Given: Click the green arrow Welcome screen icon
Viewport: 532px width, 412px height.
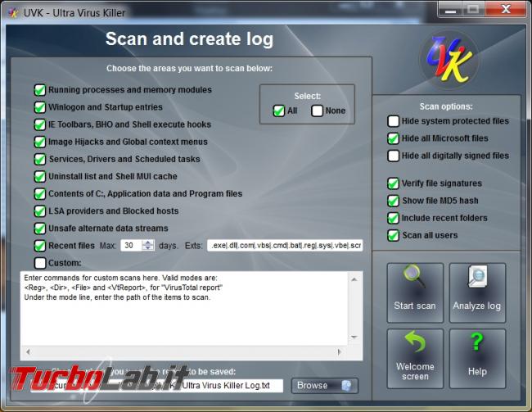Looking at the screenshot, I should point(415,342).
